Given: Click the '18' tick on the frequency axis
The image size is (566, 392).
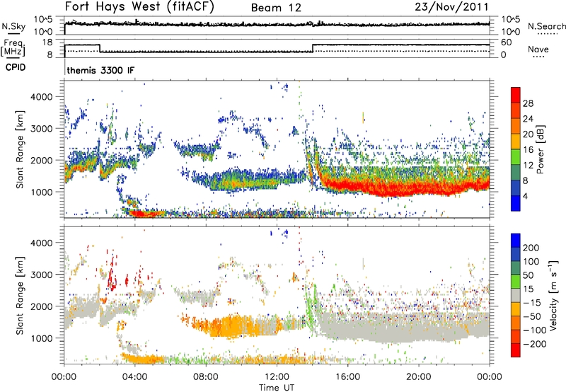Looking at the screenshot, I should (47, 42).
